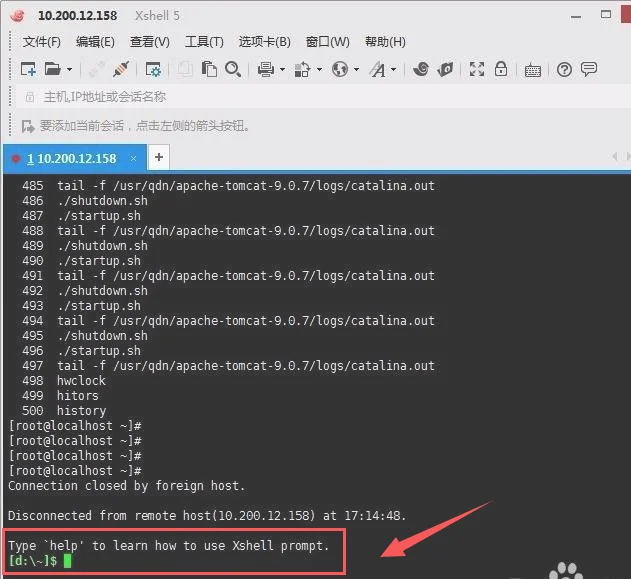The image size is (631, 579).
Task: Click 'Connection closed by foreign host.' text
Action: (126, 486)
